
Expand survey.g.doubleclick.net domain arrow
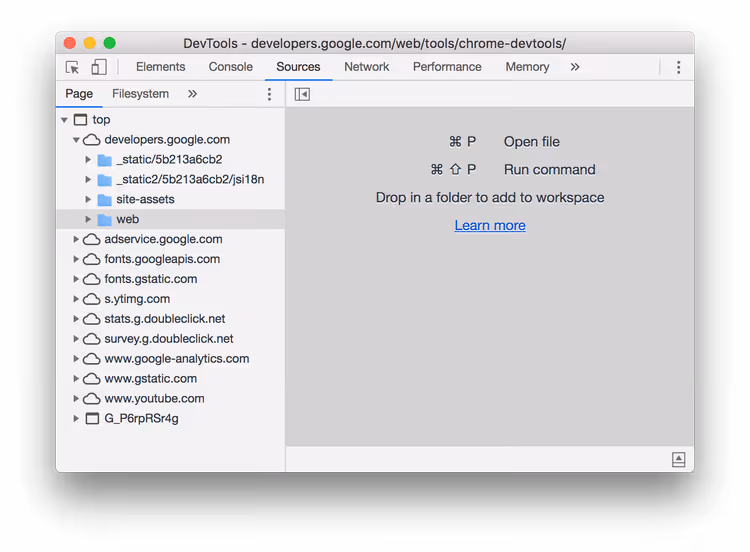point(76,339)
